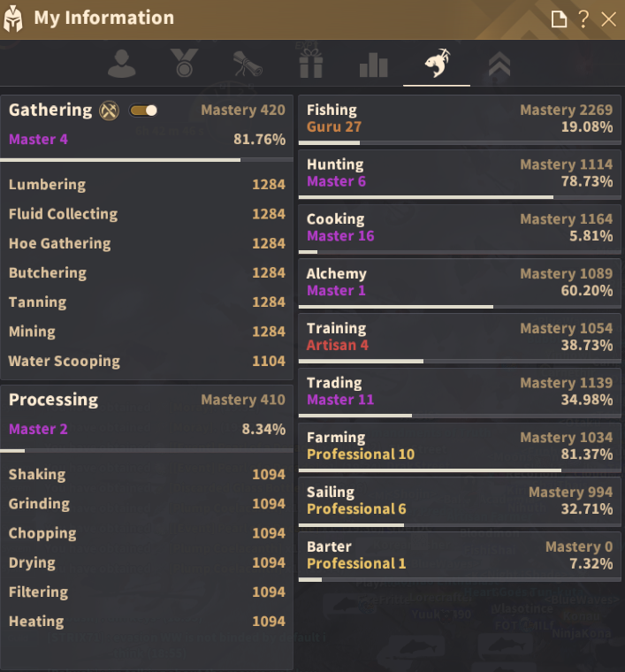Open the medal achievements tab icon
The image size is (625, 672).
click(x=185, y=64)
